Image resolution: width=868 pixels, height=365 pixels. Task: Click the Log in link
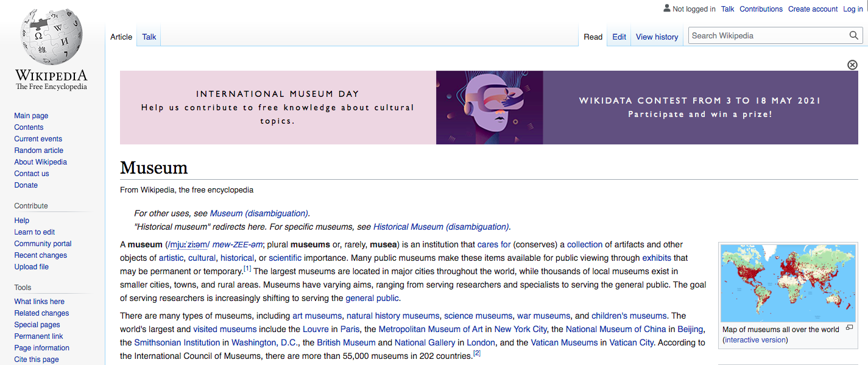(x=853, y=9)
